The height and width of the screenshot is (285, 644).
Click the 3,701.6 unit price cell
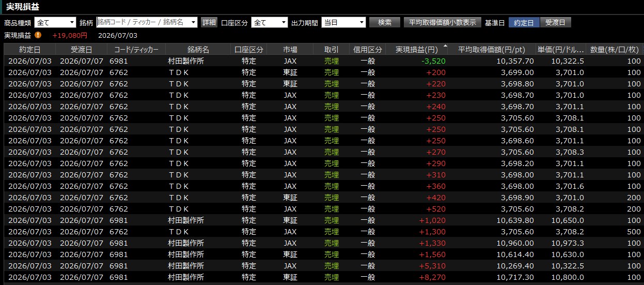point(570,186)
